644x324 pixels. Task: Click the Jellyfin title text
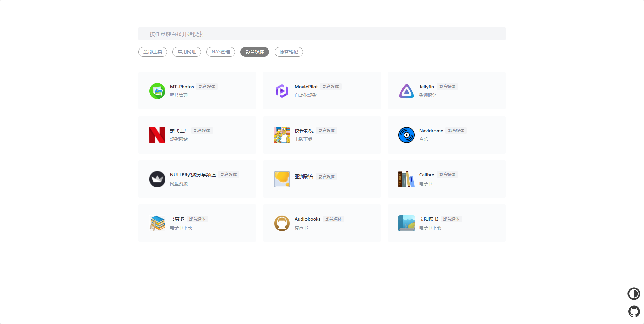[427, 87]
